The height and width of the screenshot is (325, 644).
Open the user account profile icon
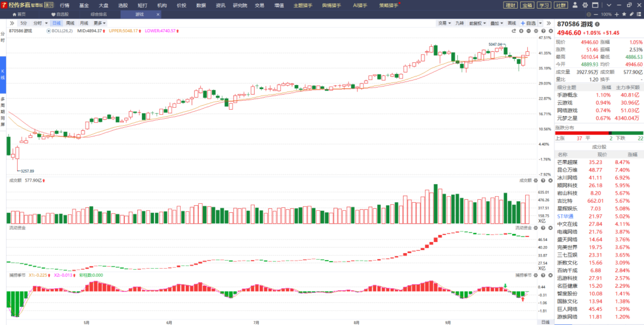(x=575, y=5)
